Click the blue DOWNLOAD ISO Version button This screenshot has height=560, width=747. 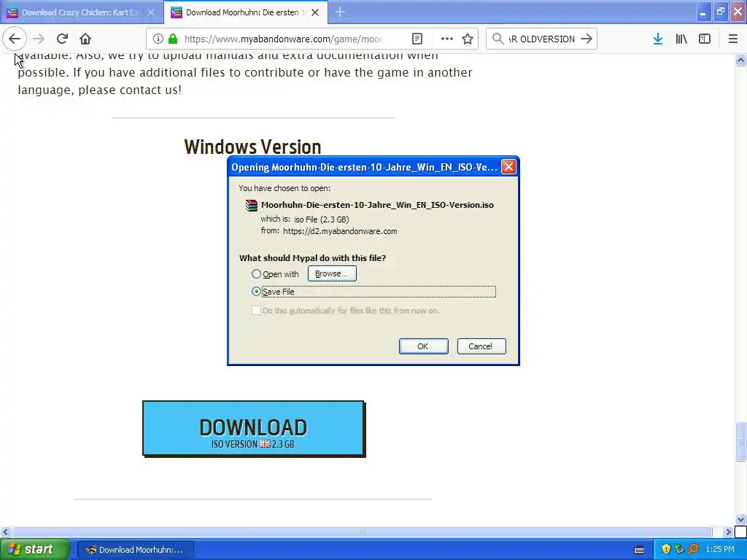tap(253, 429)
